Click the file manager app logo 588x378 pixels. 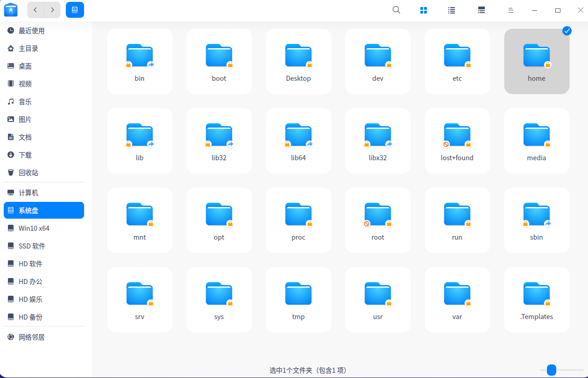[11, 10]
